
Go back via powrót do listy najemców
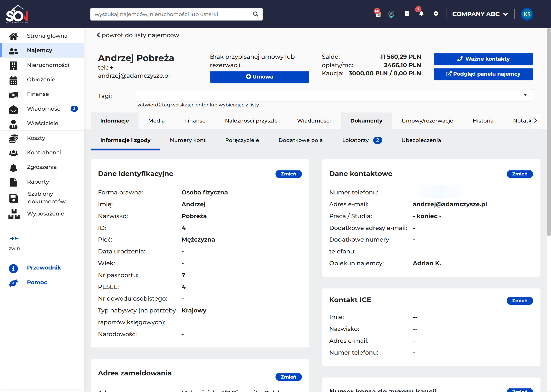point(138,35)
